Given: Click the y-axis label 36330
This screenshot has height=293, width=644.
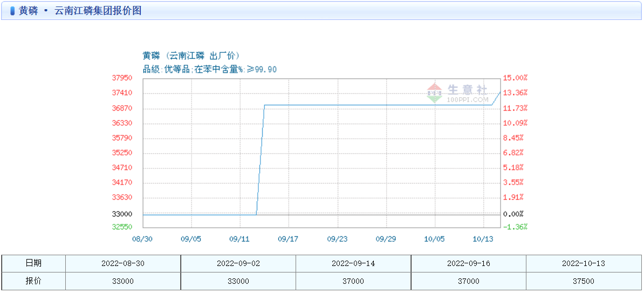Looking at the screenshot, I should point(122,123).
